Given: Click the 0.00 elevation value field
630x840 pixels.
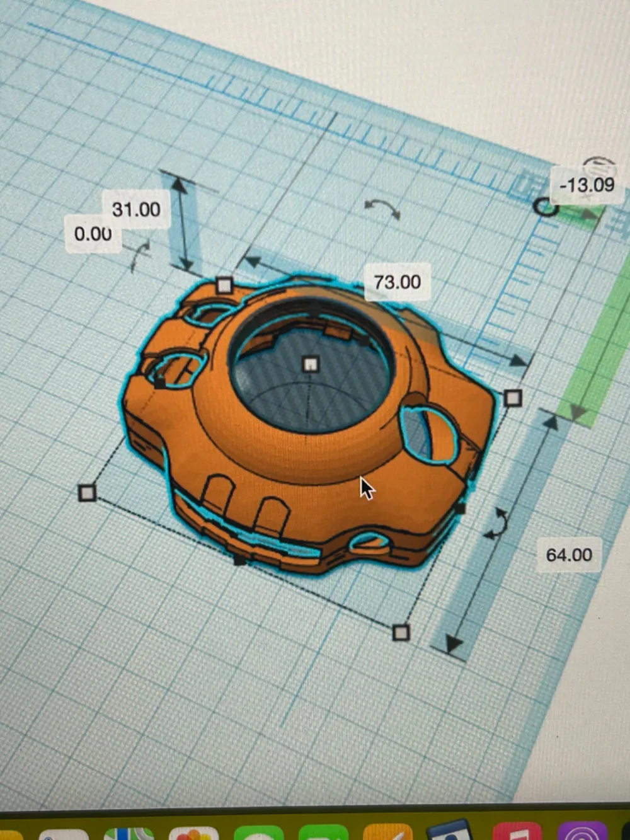Looking at the screenshot, I should point(93,234).
